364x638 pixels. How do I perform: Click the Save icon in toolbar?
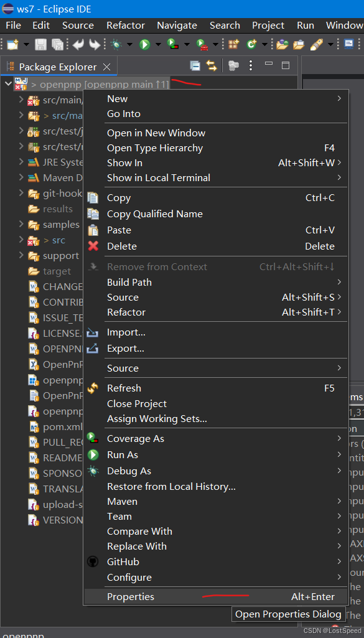pyautogui.click(x=40, y=44)
